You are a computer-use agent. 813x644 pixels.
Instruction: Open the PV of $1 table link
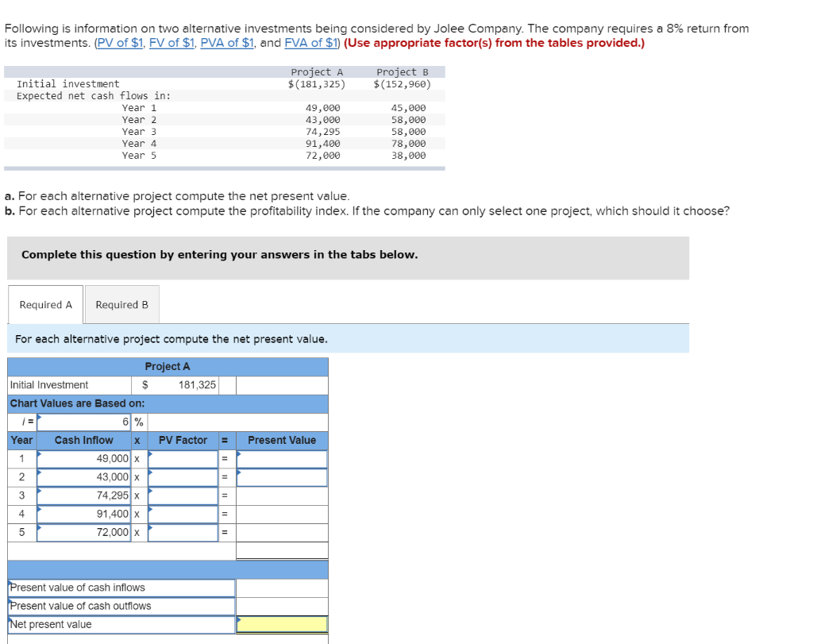(120, 43)
